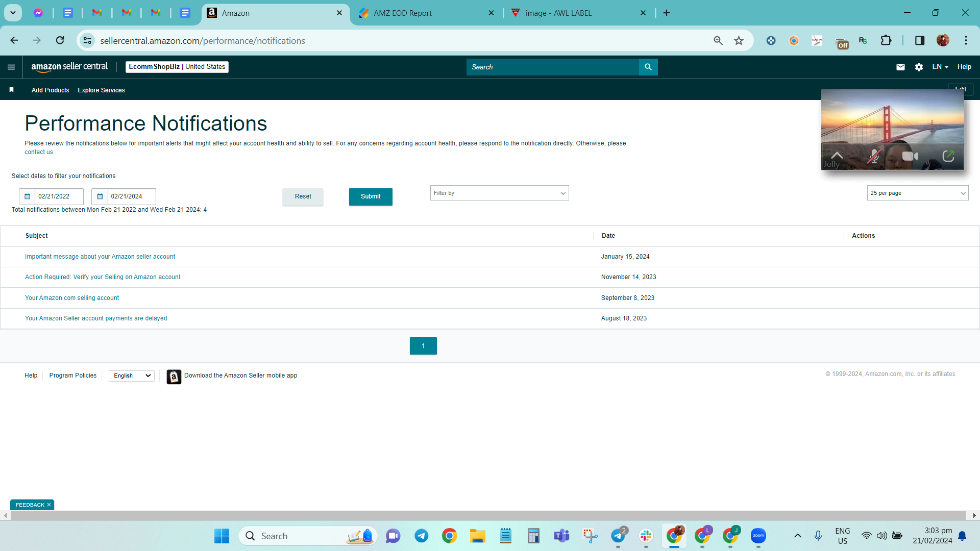Open Telegram from the taskbar
The height and width of the screenshot is (551, 980).
point(422,536)
